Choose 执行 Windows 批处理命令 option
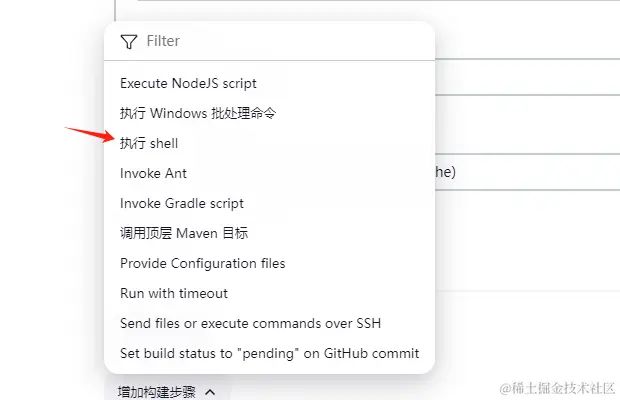Screen dimensions: 620x400 pos(269,113)
